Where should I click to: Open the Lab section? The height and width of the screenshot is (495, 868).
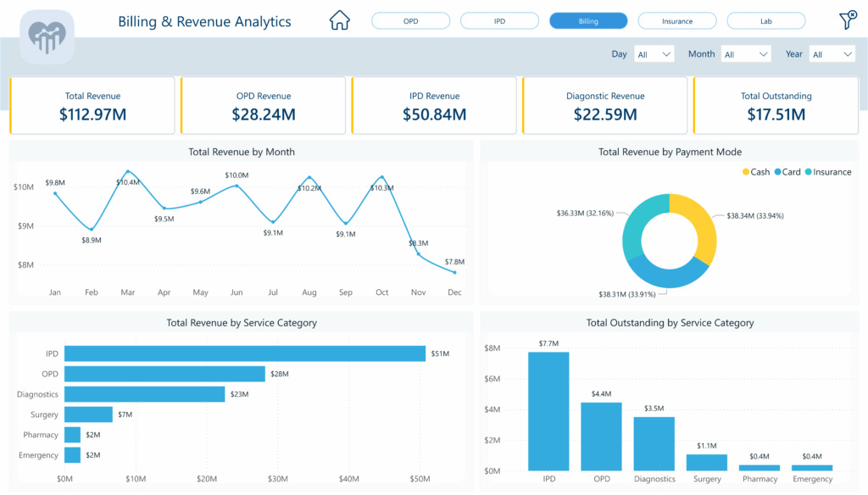coord(765,20)
